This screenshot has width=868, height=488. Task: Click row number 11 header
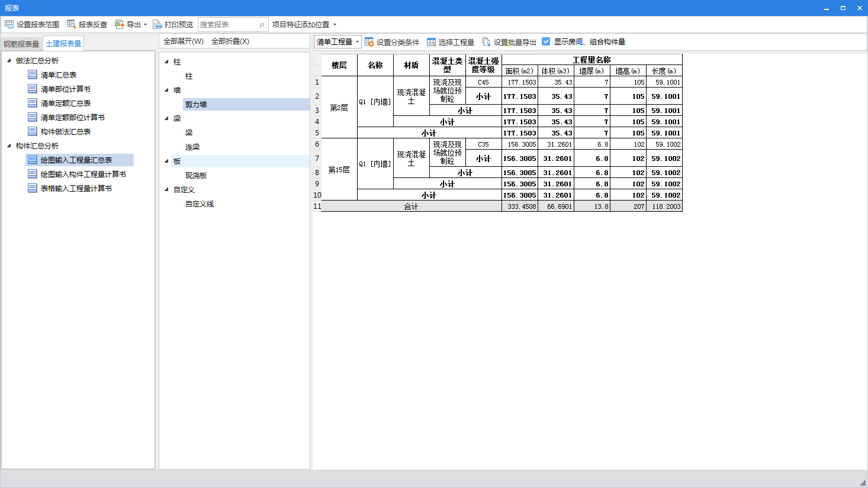pos(317,206)
